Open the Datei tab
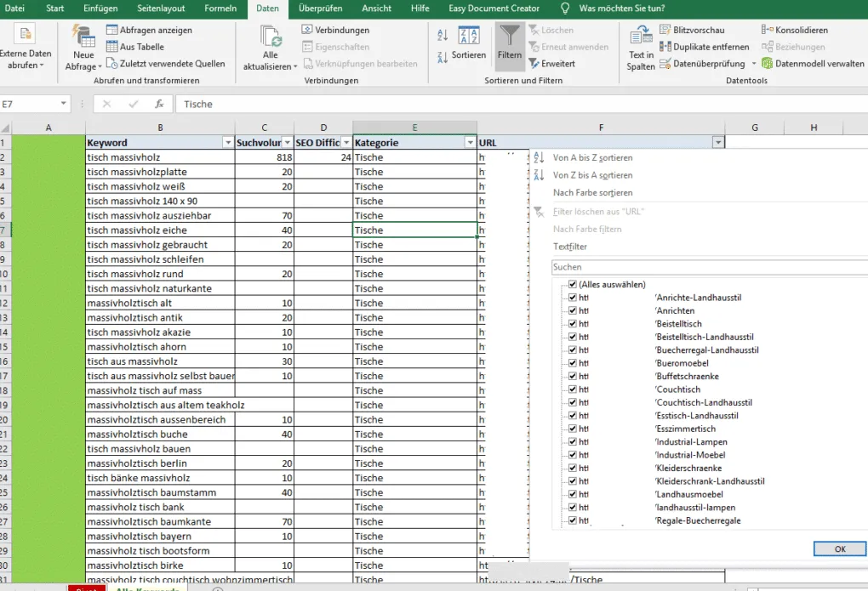868x591 pixels. [14, 9]
